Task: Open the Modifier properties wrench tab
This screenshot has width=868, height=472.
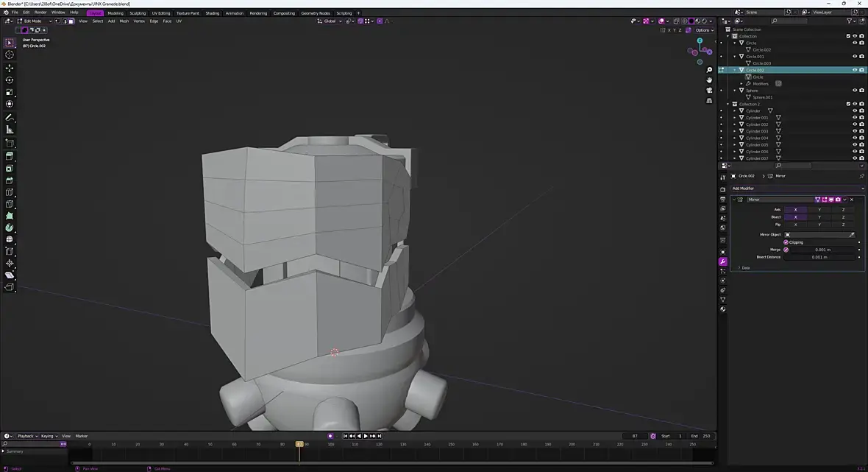Action: 723,261
